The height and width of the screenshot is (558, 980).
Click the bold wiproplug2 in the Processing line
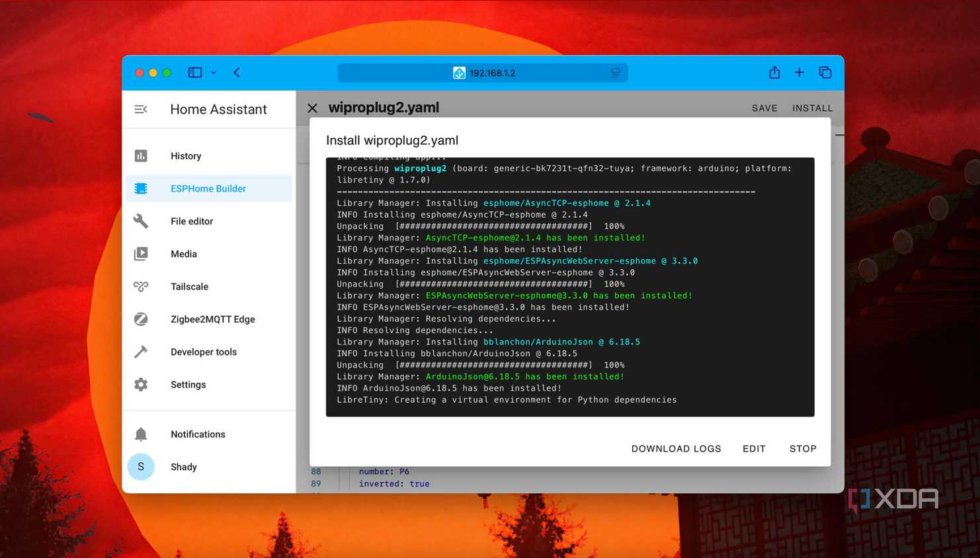(x=421, y=169)
